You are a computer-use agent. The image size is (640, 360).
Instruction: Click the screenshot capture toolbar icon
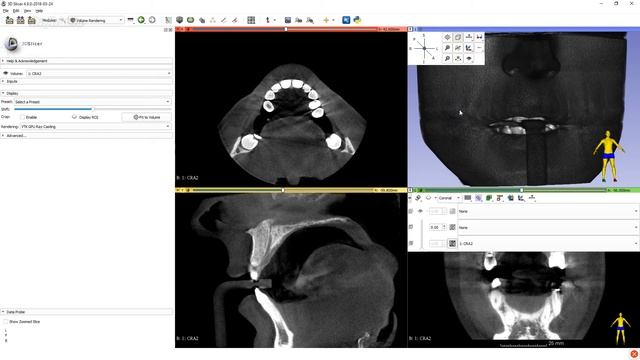(x=288, y=20)
